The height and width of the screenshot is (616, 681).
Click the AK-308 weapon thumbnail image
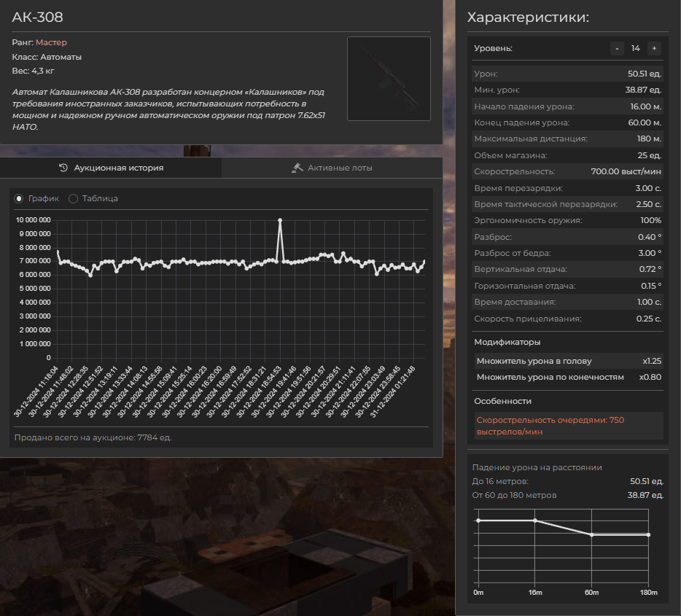(389, 79)
